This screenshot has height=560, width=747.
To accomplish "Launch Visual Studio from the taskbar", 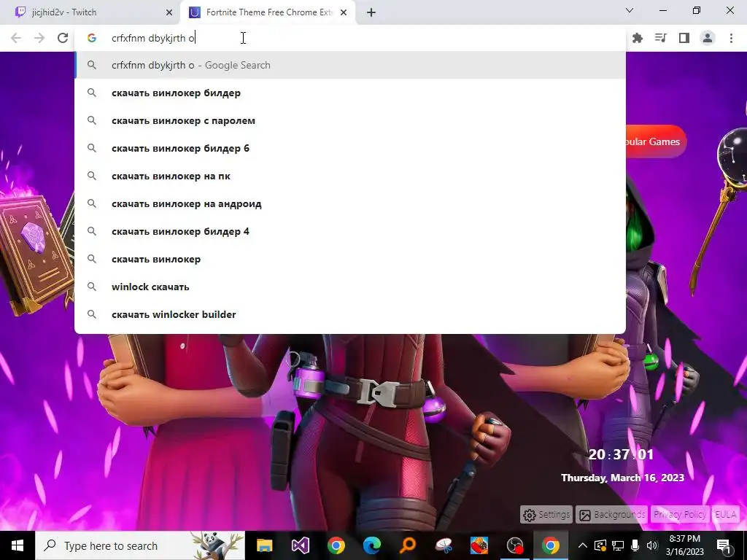I will [300, 545].
